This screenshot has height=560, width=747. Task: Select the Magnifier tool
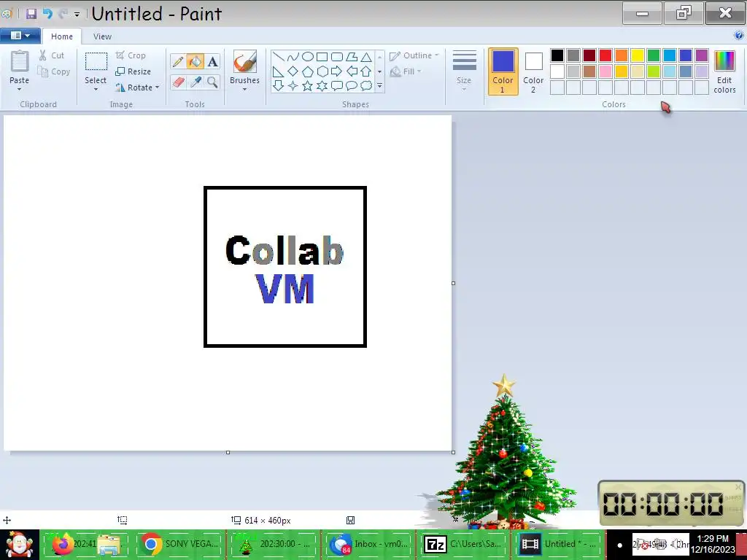click(x=212, y=82)
